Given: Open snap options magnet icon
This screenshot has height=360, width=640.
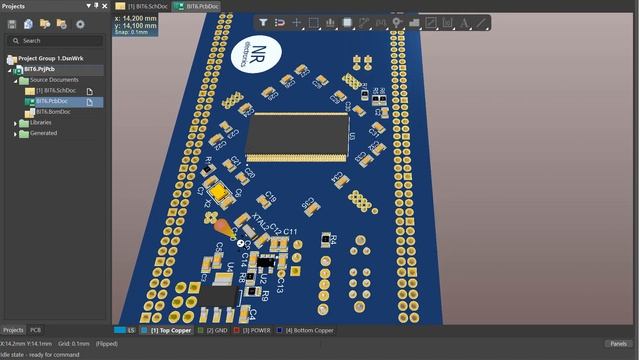Looking at the screenshot, I should click(x=280, y=22).
